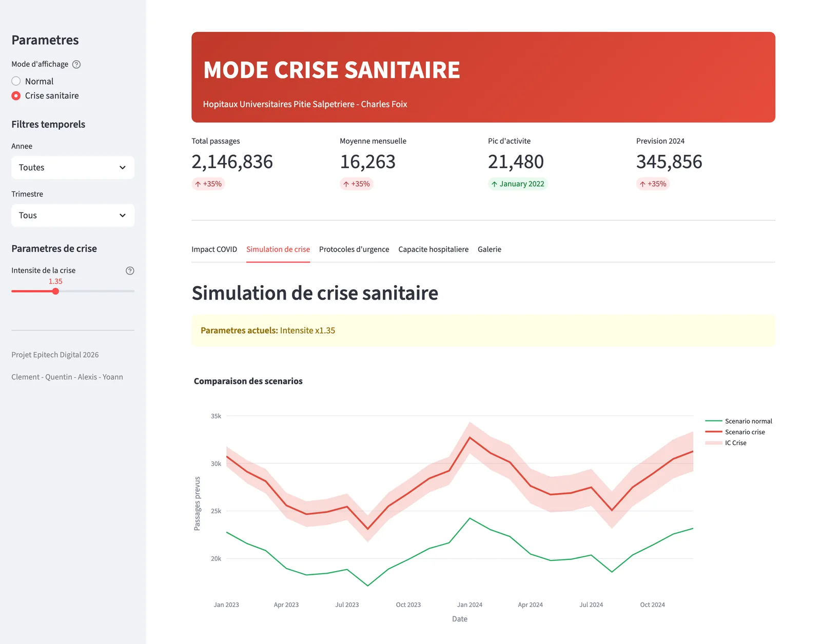Open the Annee dropdown showing Toutes
Viewport: 821px width, 644px height.
tap(73, 168)
